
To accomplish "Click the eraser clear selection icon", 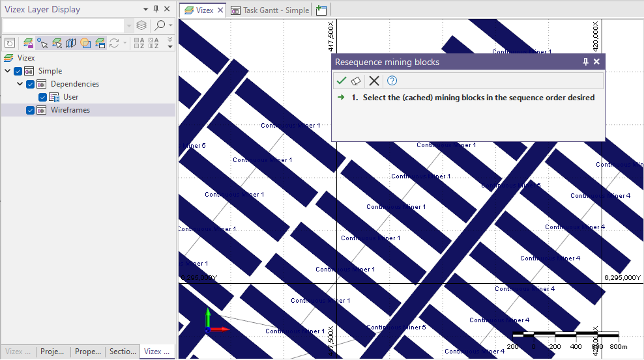I will click(x=356, y=81).
